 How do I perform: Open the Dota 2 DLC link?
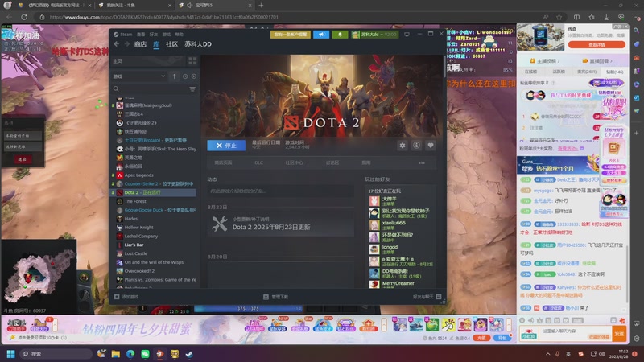pos(258,163)
